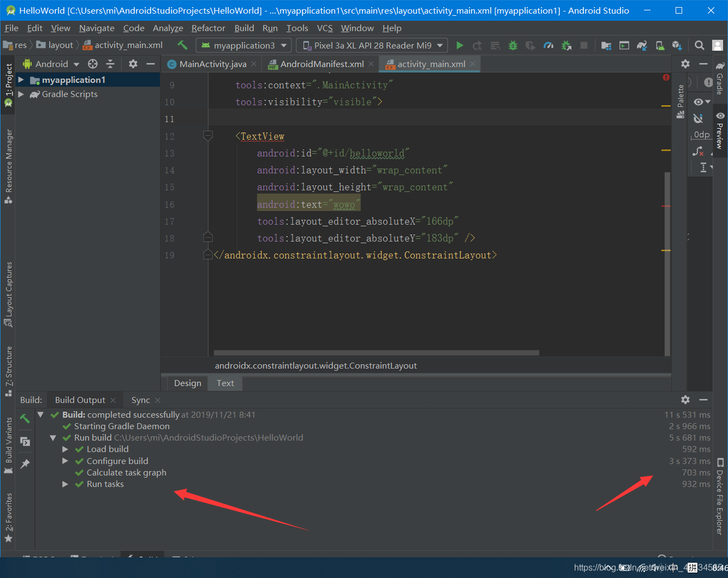Click the Project panel scroll-from-source target icon
The height and width of the screenshot is (578, 728).
(x=93, y=64)
